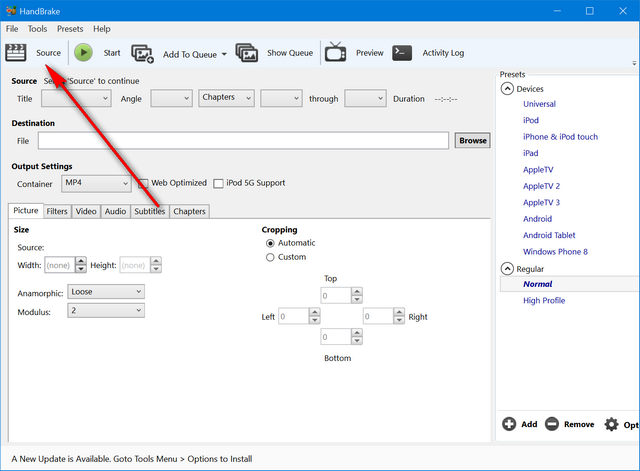Open the Chapters range type dropdown
This screenshot has height=471, width=640.
[226, 98]
